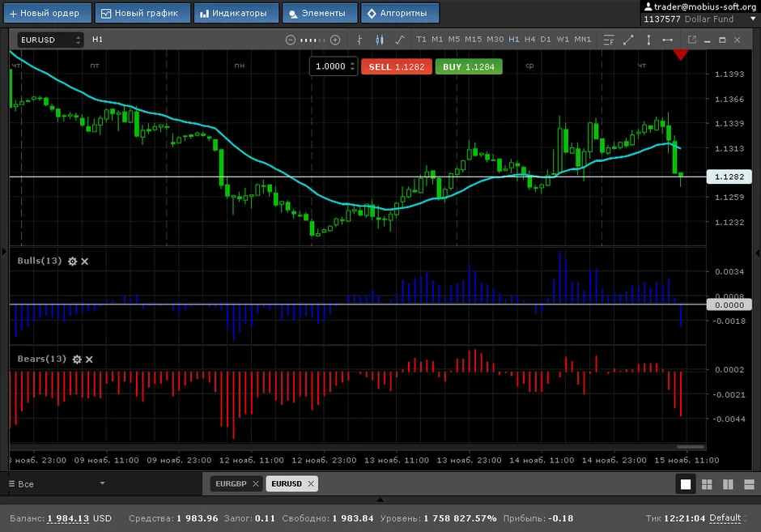This screenshot has height=532, width=761.
Task: Select the H4 timeframe
Action: point(530,40)
